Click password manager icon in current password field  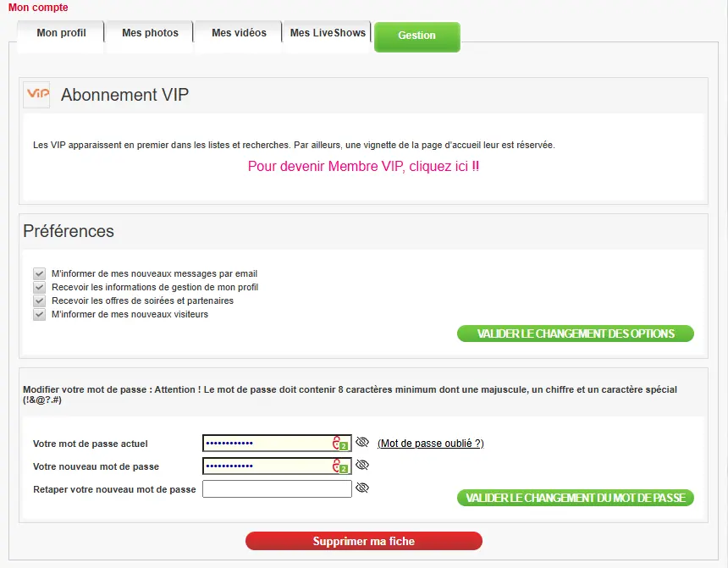pyautogui.click(x=340, y=444)
